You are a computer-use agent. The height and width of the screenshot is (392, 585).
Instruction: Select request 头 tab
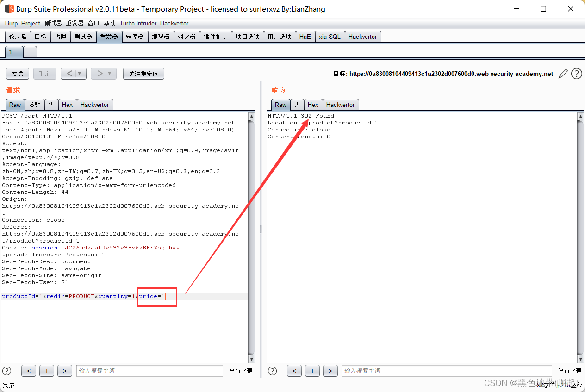click(51, 105)
